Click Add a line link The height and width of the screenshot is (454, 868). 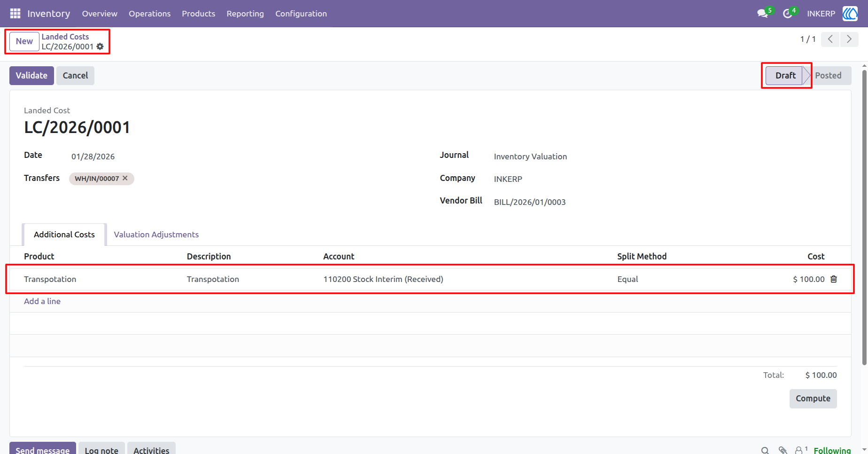click(x=42, y=301)
